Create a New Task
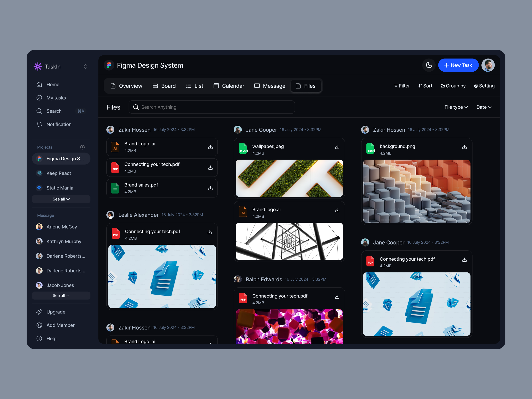 click(x=458, y=65)
